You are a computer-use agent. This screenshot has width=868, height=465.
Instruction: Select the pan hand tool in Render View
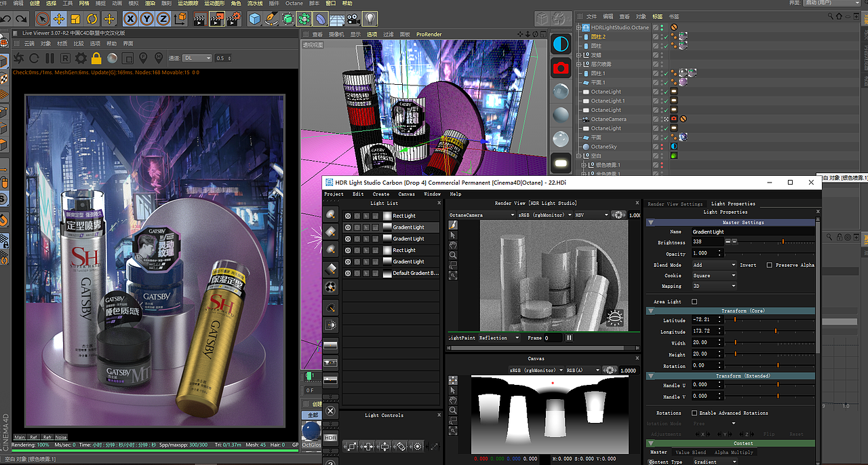tap(452, 244)
